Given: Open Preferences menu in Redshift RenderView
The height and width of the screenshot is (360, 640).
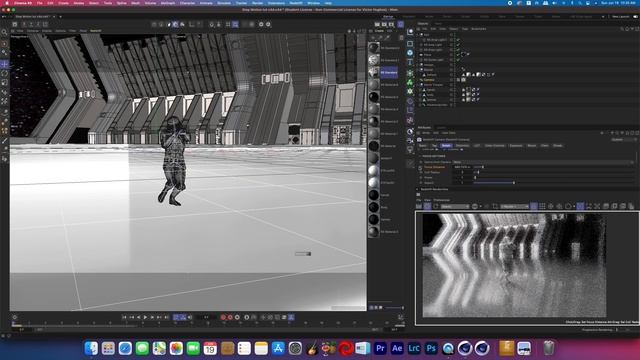Looking at the screenshot, I should [x=441, y=200].
